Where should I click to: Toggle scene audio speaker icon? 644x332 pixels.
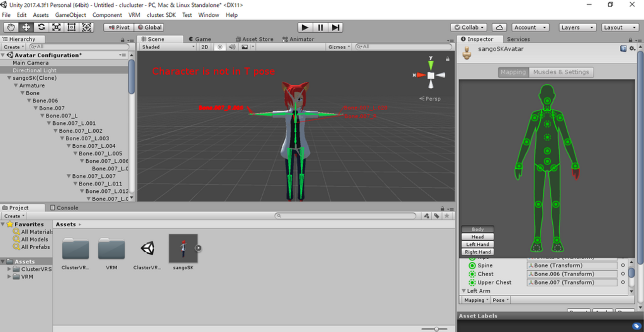tap(232, 47)
